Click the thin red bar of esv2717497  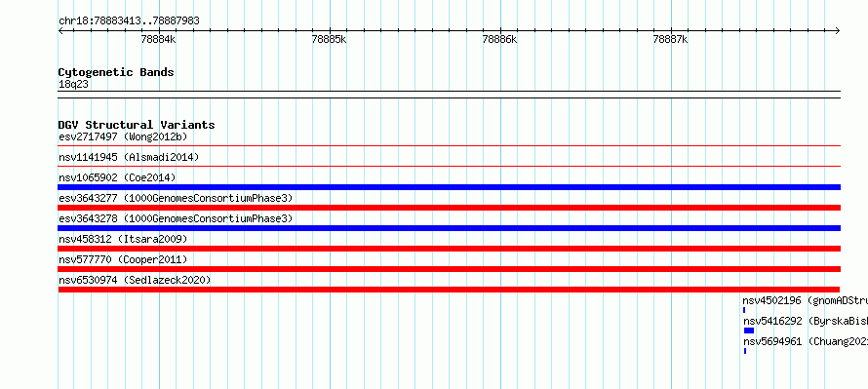pos(450,146)
